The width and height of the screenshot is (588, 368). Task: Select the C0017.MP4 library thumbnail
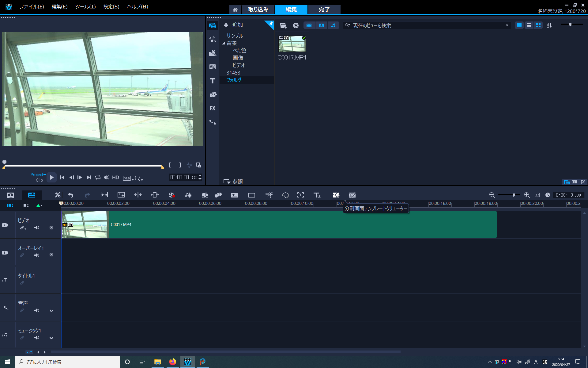292,44
